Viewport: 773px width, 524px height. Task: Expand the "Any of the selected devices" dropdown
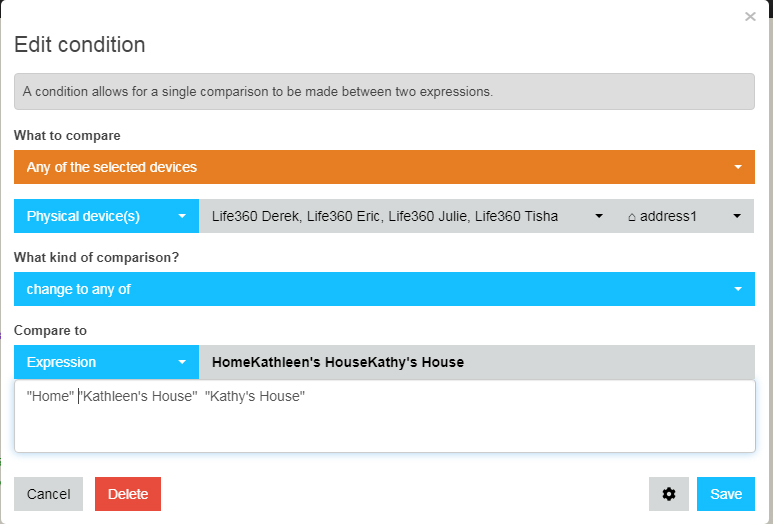click(x=384, y=167)
